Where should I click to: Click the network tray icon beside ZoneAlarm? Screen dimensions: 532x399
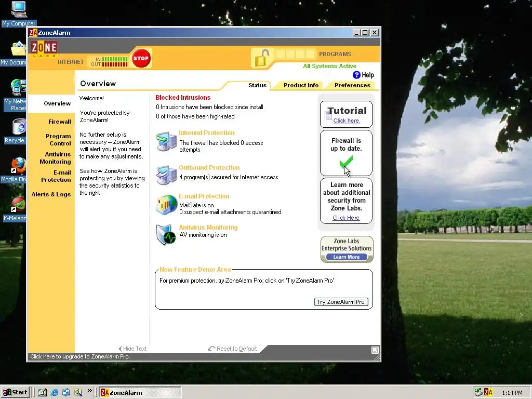point(478,392)
